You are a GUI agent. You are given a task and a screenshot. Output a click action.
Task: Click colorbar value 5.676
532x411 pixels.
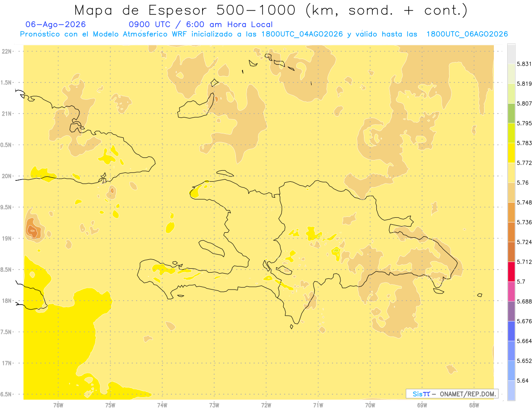tap(524, 321)
